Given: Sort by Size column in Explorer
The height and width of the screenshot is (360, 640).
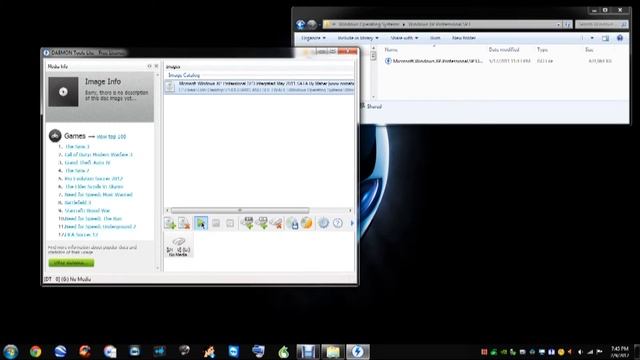Looking at the screenshot, I should 589,49.
